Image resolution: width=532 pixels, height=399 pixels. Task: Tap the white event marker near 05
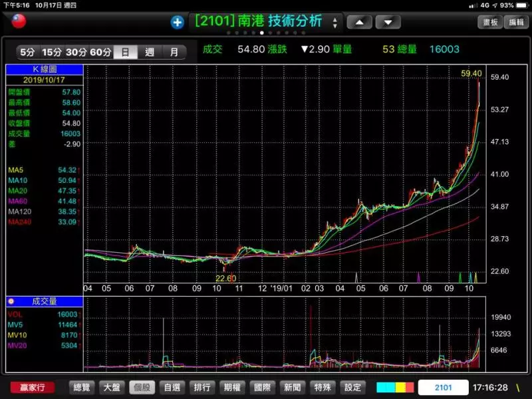click(x=356, y=277)
